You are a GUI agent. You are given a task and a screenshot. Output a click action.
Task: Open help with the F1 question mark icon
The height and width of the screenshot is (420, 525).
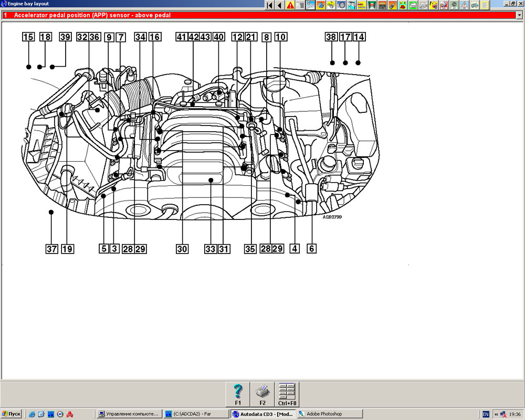point(238,394)
